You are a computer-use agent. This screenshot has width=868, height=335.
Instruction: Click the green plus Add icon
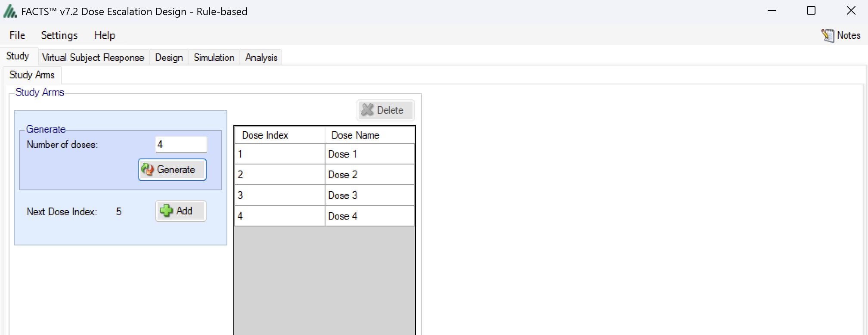tap(166, 211)
